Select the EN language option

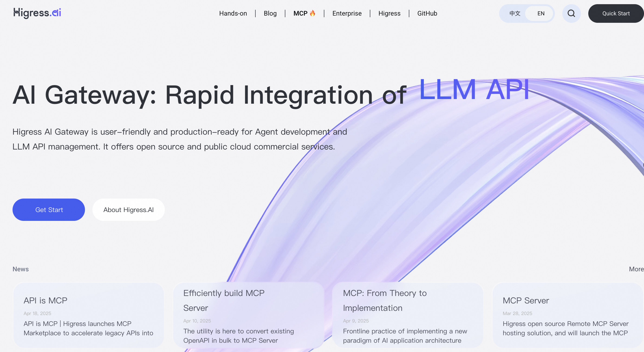tap(541, 13)
